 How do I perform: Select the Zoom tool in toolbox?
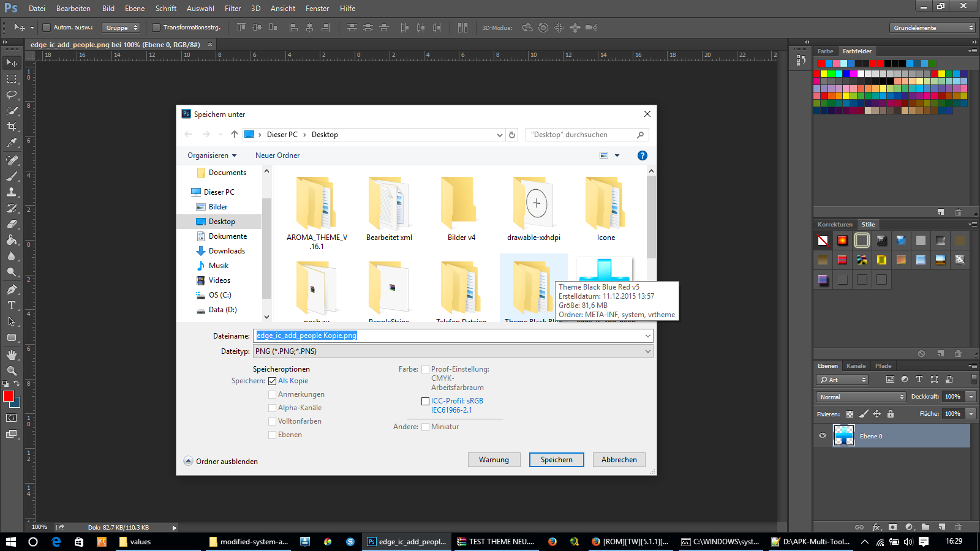click(12, 371)
